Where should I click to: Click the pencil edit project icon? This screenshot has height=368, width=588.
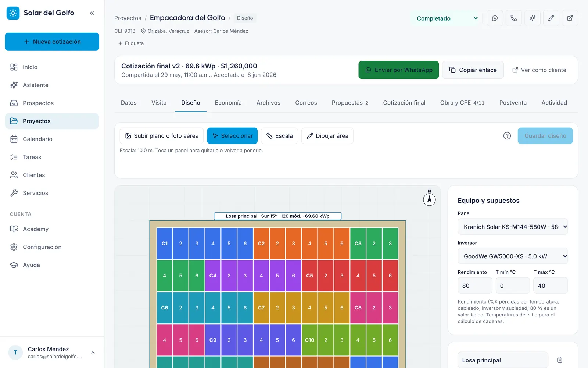[x=551, y=18]
